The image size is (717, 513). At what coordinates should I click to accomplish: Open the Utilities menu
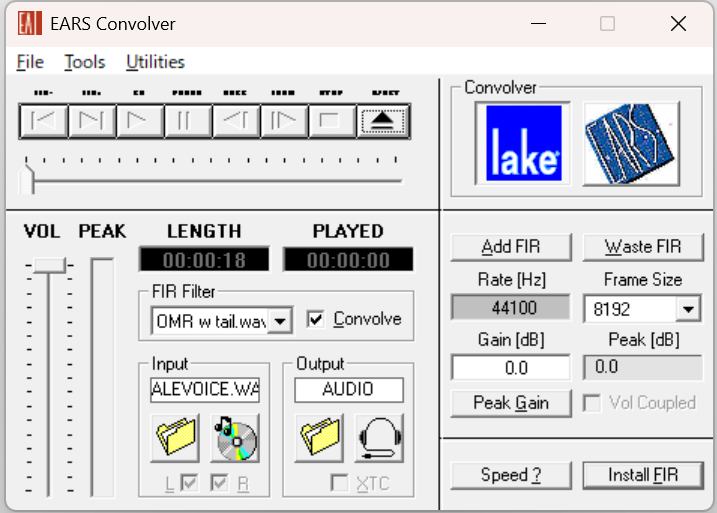155,62
